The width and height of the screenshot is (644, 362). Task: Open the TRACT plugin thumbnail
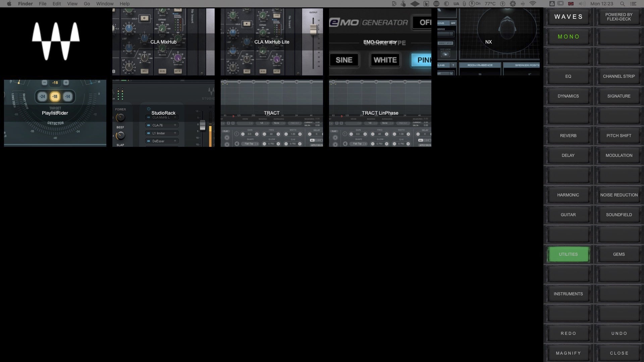[272, 113]
